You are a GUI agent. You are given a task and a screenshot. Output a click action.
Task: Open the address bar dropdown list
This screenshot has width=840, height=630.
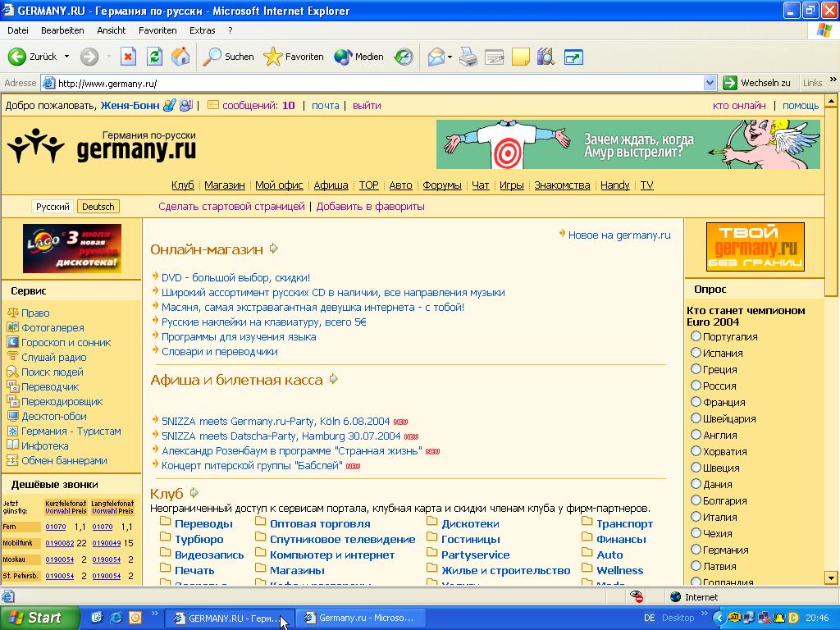coord(710,83)
